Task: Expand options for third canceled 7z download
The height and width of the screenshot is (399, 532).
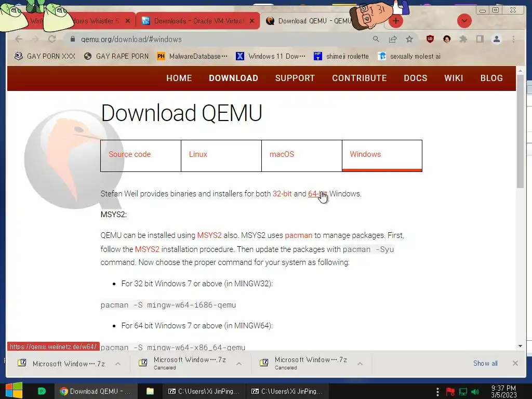Action: point(360,364)
